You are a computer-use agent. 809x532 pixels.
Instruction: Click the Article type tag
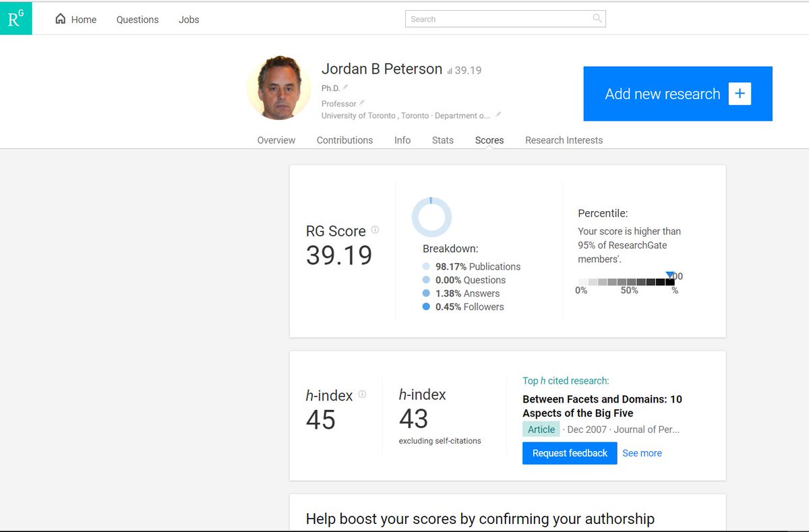coord(541,429)
